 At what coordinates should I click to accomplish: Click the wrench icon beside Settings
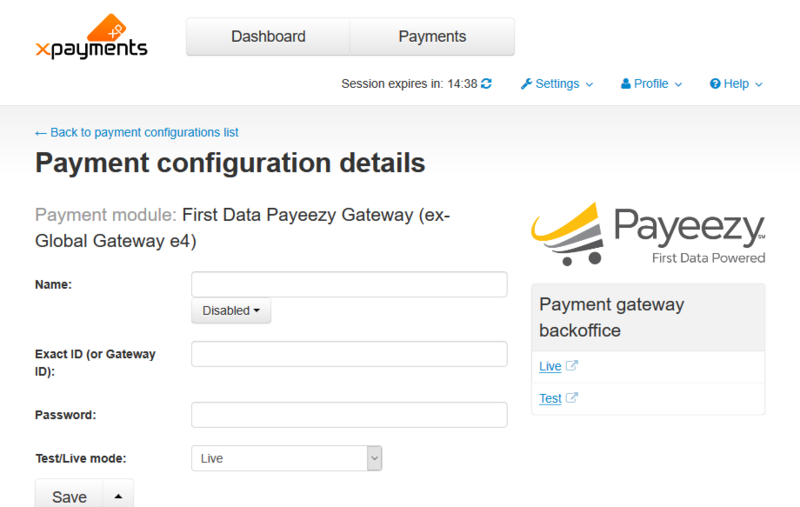tap(526, 84)
